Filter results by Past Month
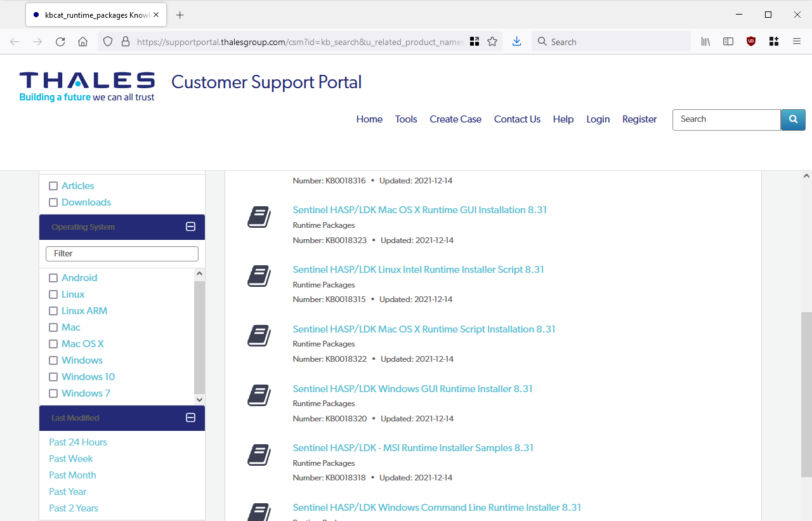This screenshot has height=521, width=812. coord(72,475)
